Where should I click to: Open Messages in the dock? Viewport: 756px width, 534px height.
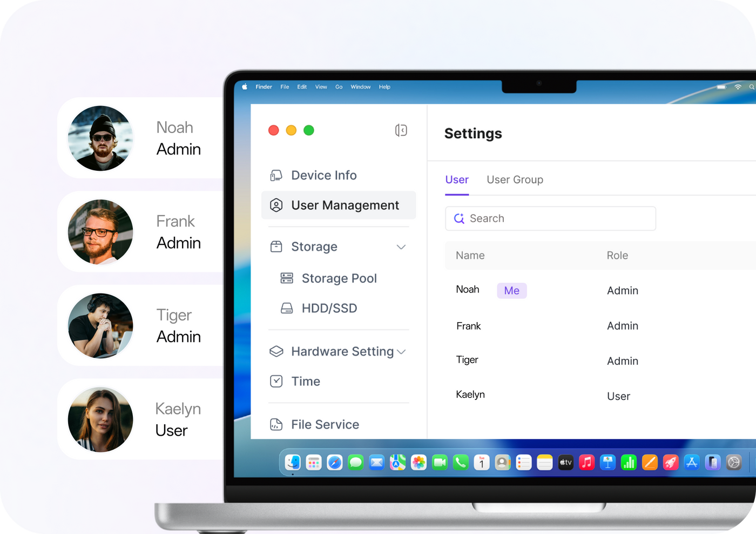pos(355,462)
